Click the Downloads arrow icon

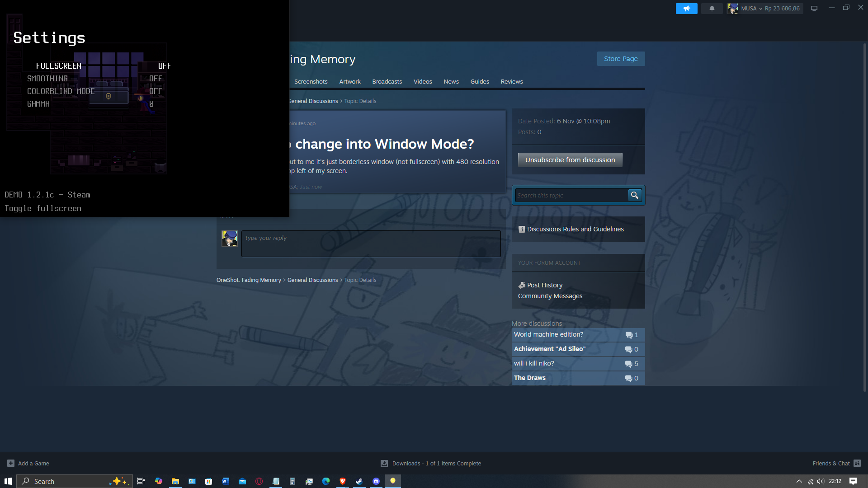[384, 463]
